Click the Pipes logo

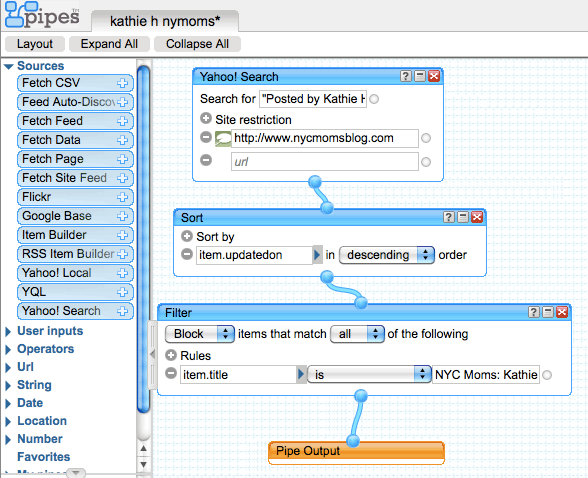[42, 15]
